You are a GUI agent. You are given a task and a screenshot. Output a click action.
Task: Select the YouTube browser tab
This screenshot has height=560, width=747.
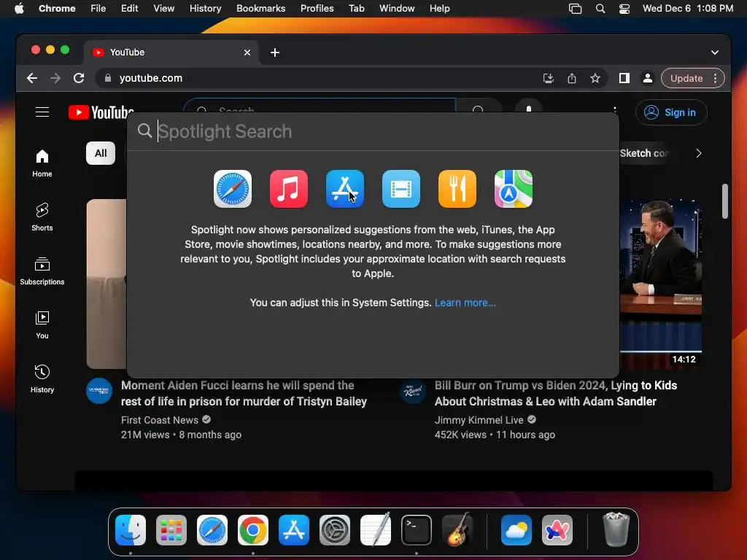tap(171, 52)
